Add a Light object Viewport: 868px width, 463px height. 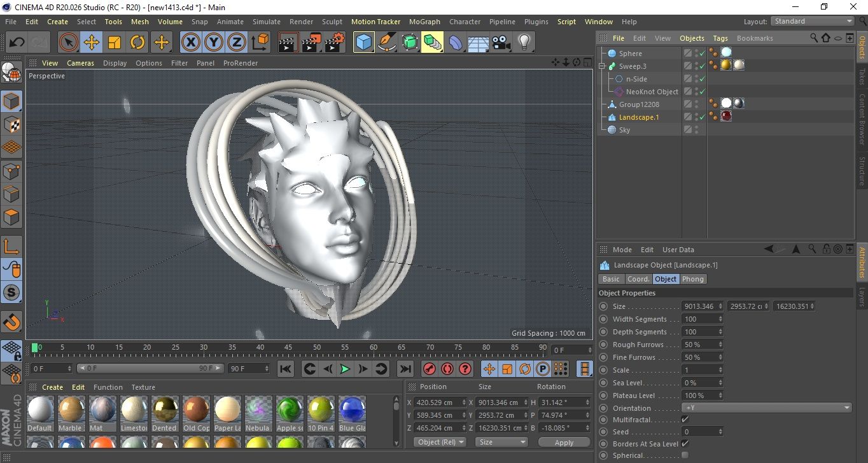(x=524, y=43)
